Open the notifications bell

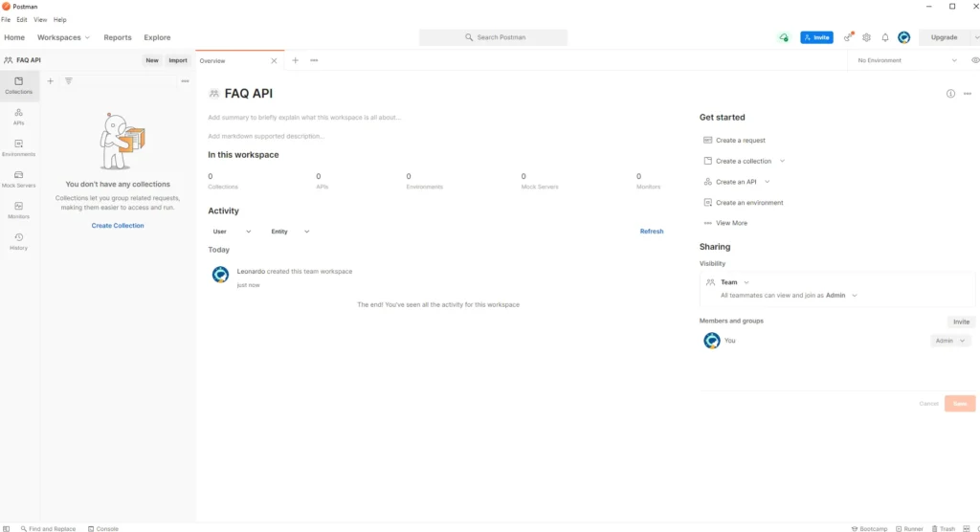point(885,37)
